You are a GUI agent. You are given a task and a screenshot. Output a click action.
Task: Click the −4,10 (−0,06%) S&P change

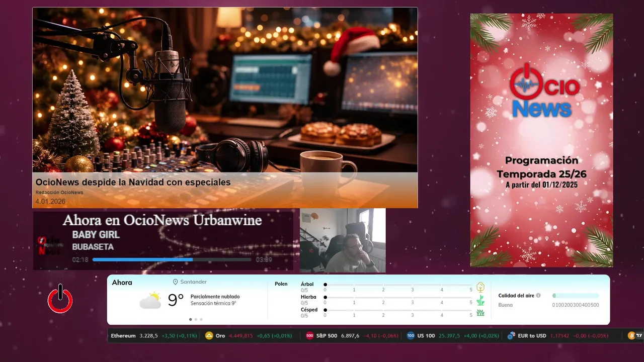[x=381, y=335]
